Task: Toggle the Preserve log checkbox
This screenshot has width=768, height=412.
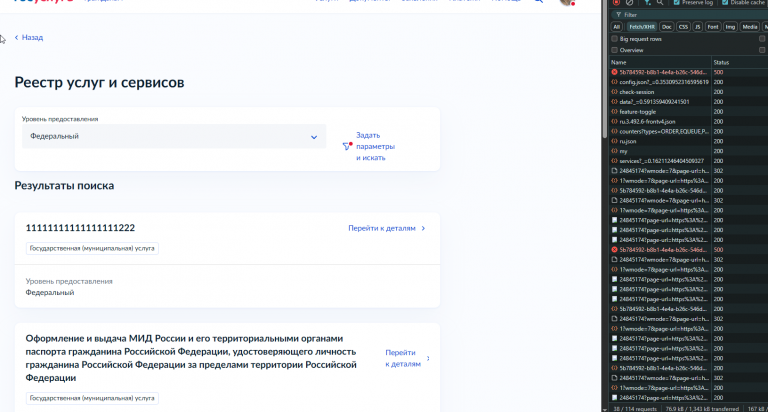Action: point(676,2)
